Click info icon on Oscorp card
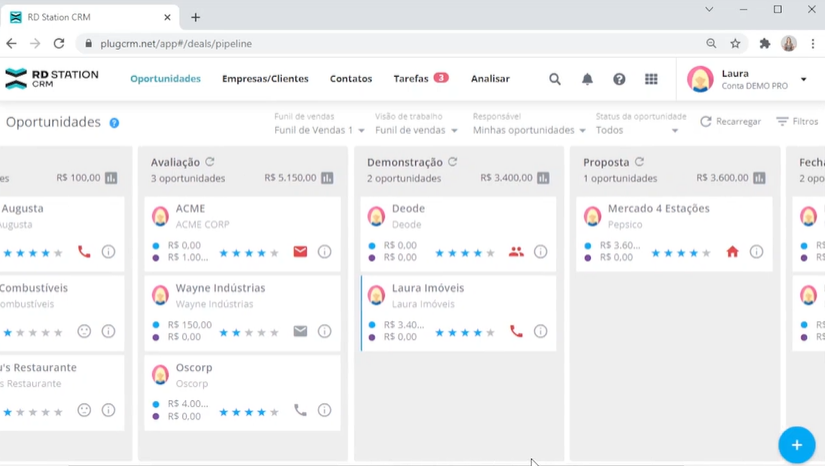The image size is (825, 466). tap(325, 410)
